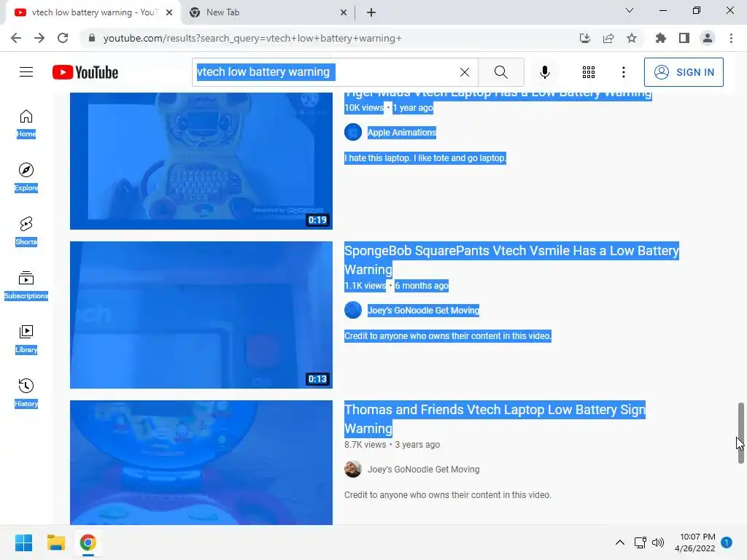Open Library in the sidebar
Viewport: 747px width, 560px height.
pos(26,339)
